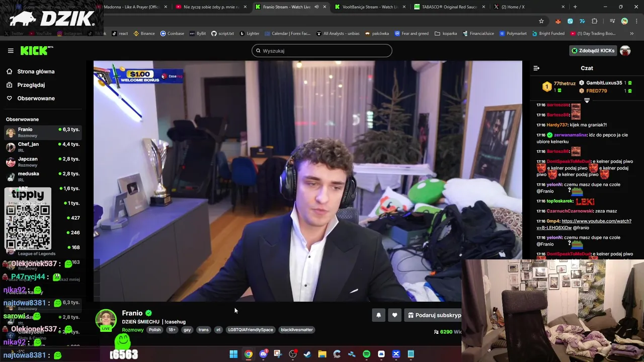Viewport: 644px width, 362px height.
Task: Open the Binance bookmark
Action: pyautogui.click(x=144, y=34)
